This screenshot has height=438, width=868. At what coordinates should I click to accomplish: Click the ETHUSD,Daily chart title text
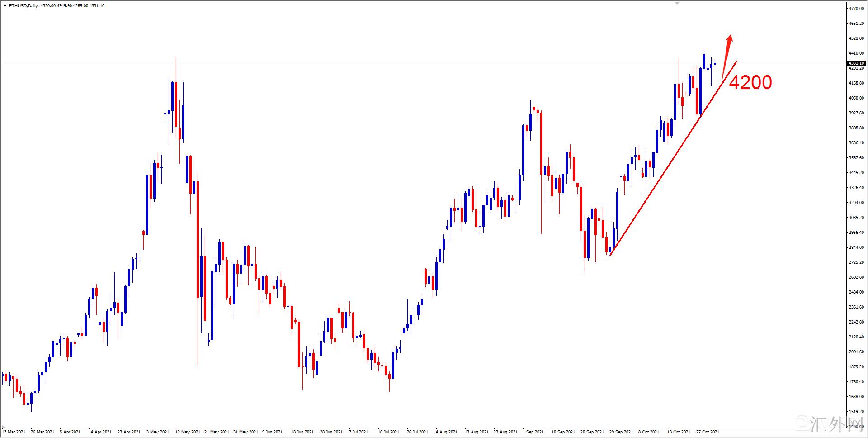coord(24,6)
